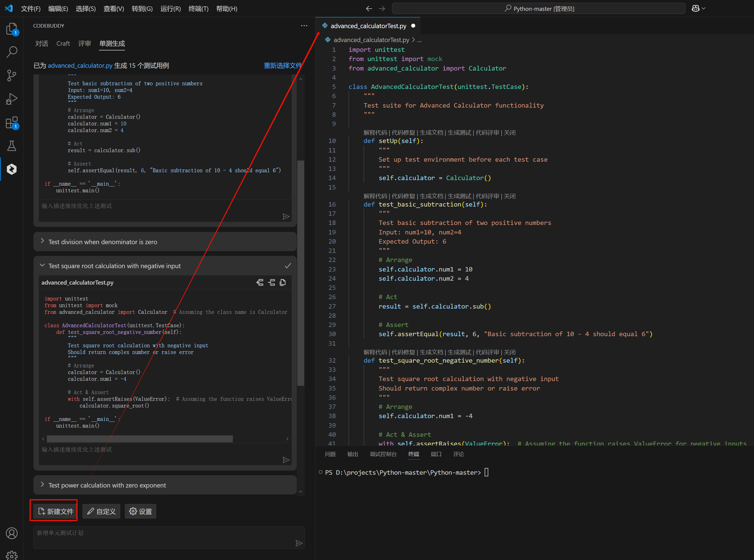The height and width of the screenshot is (560, 754).
Task: Open the breadcrumb ellipsis symbol path
Action: click(419, 40)
